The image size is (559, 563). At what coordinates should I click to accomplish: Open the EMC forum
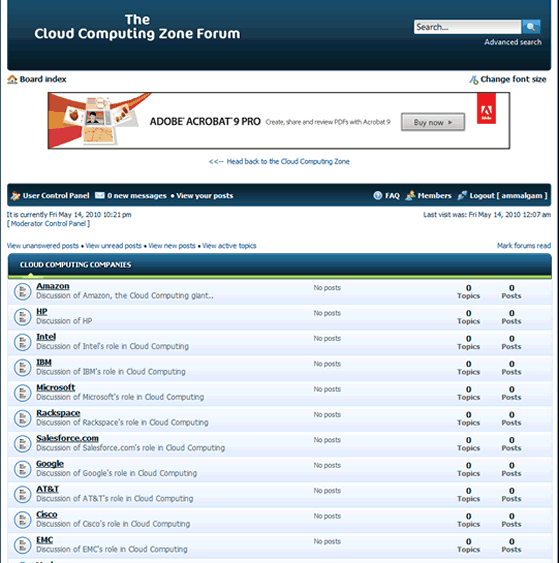click(x=45, y=540)
